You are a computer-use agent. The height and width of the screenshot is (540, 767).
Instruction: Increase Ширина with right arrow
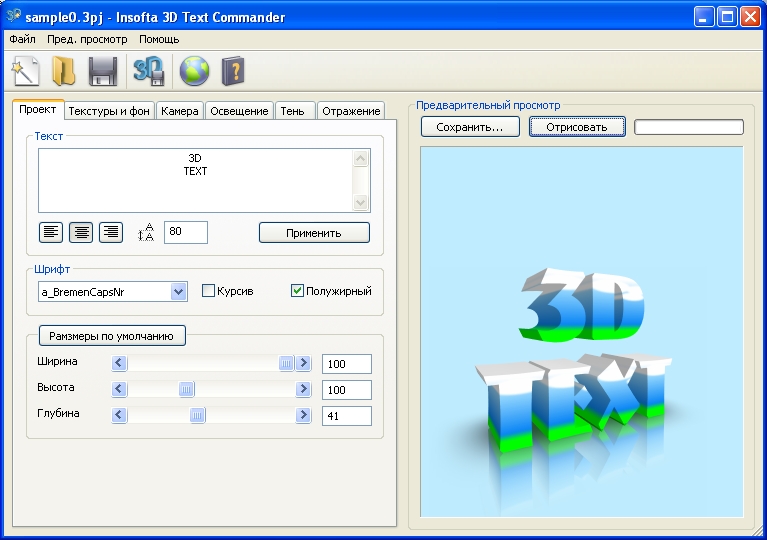tap(304, 363)
